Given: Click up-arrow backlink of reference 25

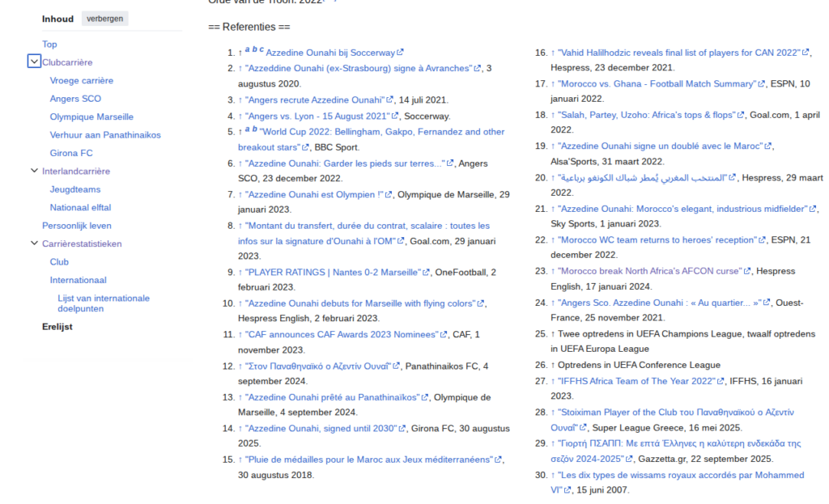Looking at the screenshot, I should [553, 334].
